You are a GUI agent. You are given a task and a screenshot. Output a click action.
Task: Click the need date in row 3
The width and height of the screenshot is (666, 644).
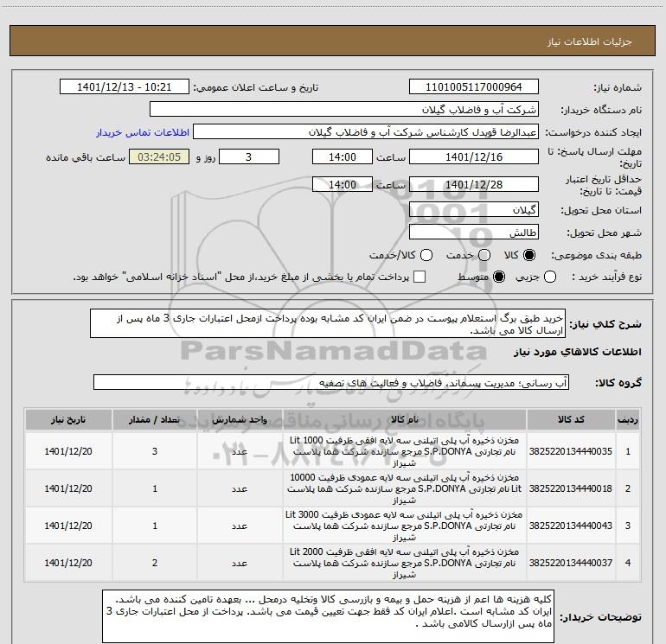tap(68, 526)
